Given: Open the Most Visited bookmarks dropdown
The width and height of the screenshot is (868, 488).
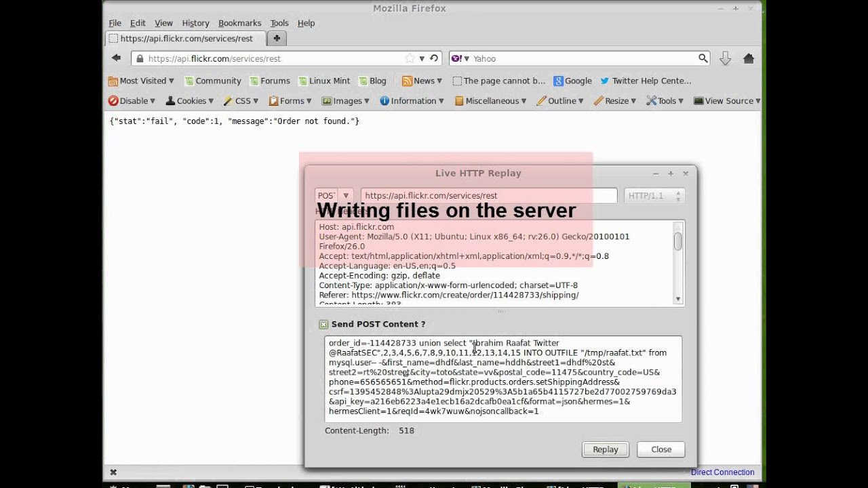Looking at the screenshot, I should tap(141, 81).
